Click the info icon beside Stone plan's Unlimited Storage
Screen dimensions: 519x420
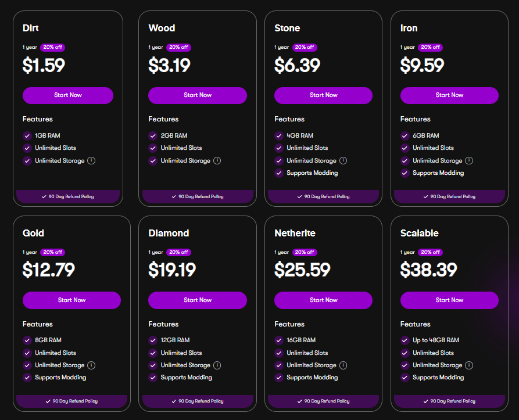click(343, 160)
